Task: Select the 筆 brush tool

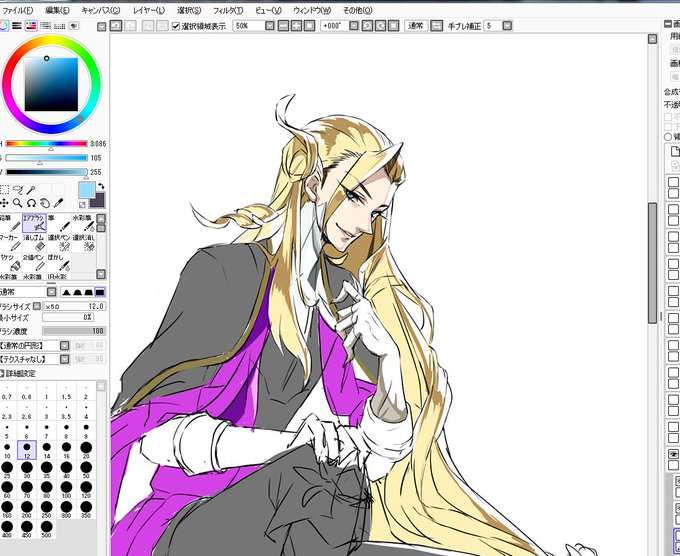Action: click(x=59, y=222)
